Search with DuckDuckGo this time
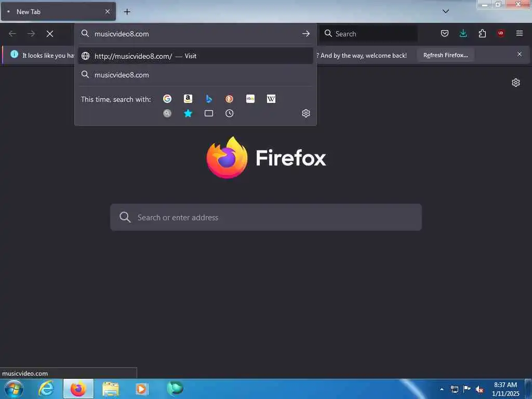 229,99
